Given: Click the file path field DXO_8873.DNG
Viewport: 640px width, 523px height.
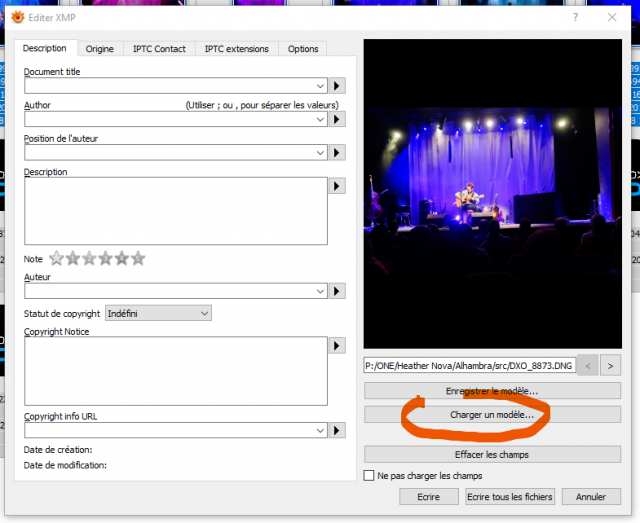Looking at the screenshot, I should click(x=469, y=366).
